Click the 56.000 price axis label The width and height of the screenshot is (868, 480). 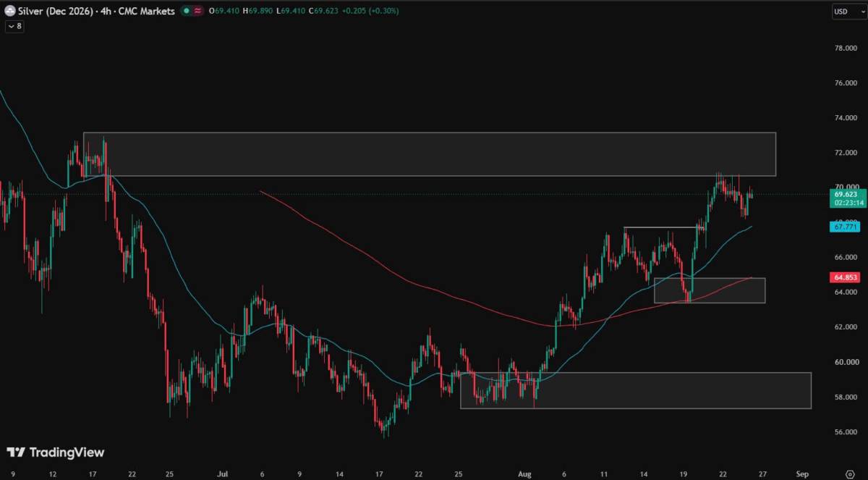(x=846, y=432)
